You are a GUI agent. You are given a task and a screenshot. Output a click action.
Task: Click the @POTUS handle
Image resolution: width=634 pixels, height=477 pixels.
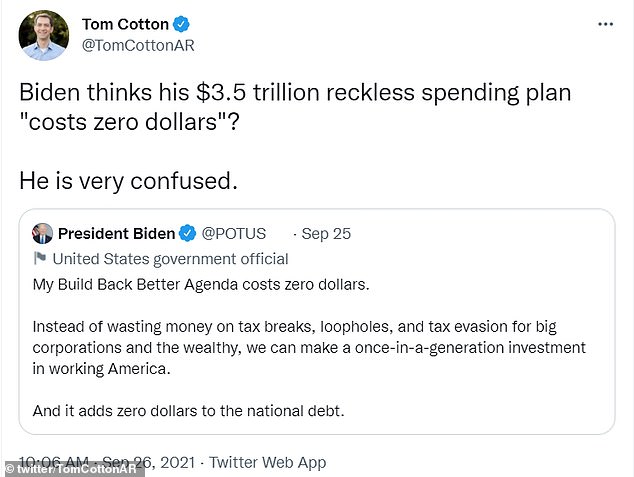tap(234, 234)
